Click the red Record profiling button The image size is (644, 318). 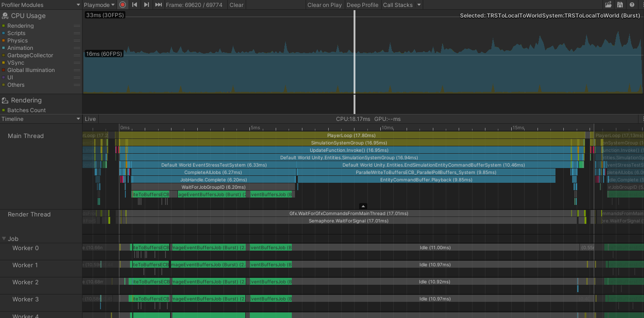122,5
